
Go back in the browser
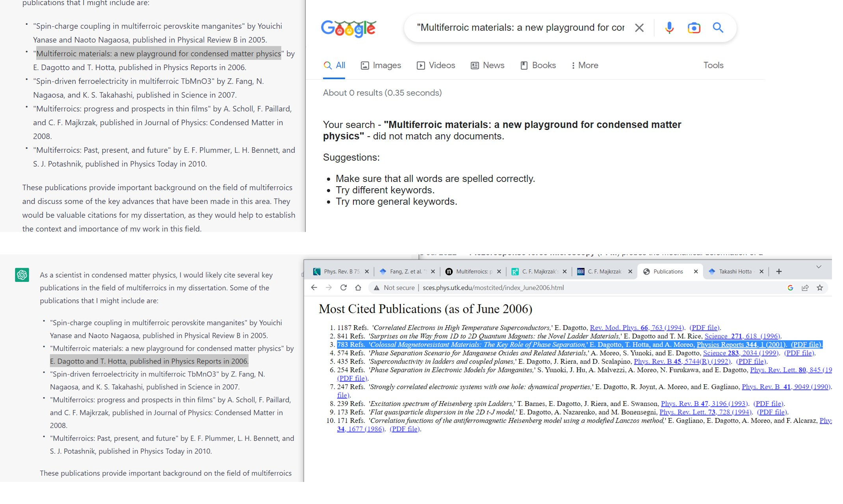point(314,288)
